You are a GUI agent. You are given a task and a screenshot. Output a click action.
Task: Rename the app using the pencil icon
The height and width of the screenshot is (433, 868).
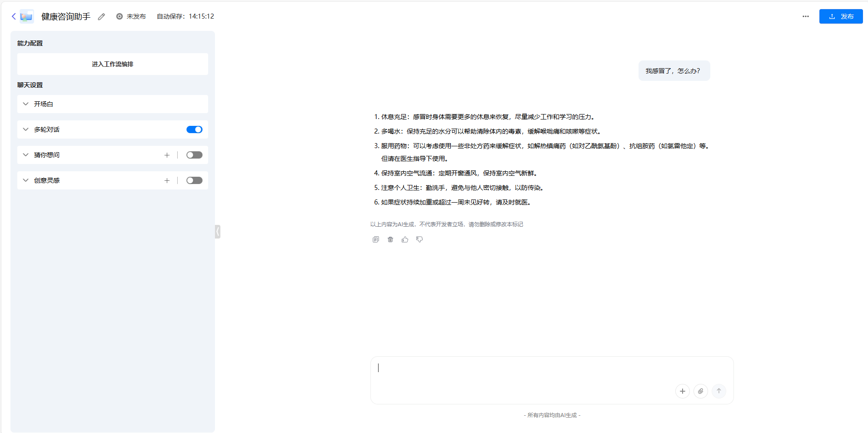[101, 16]
